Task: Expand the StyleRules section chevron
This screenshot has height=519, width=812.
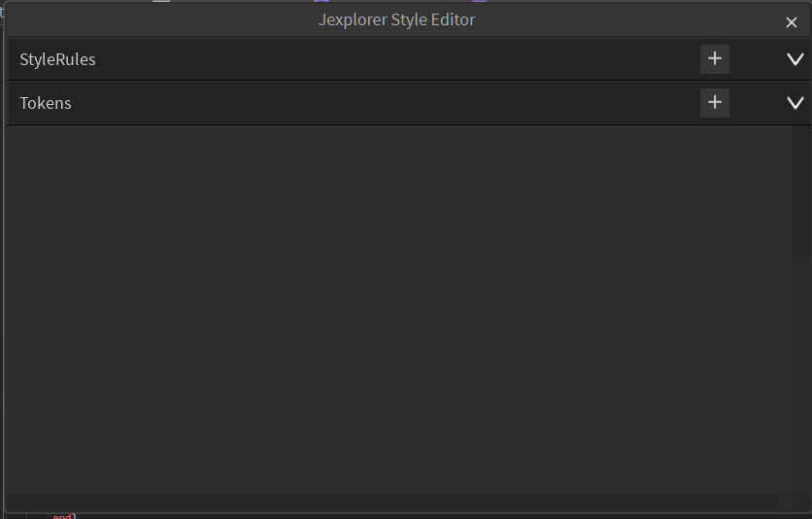Action: click(795, 59)
